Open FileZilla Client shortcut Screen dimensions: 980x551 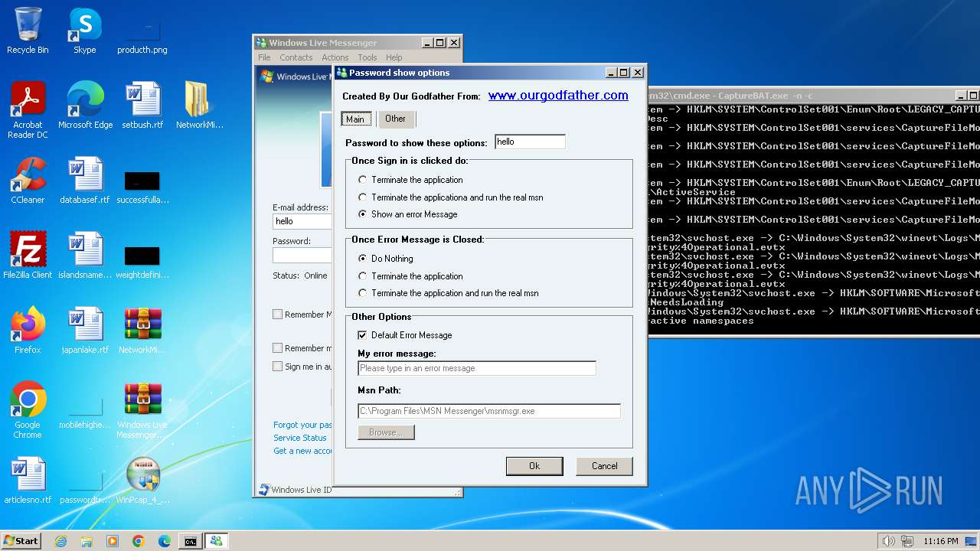coord(28,256)
